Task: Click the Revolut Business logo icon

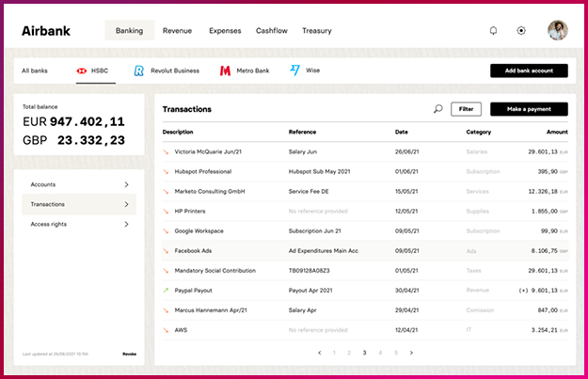Action: (138, 71)
